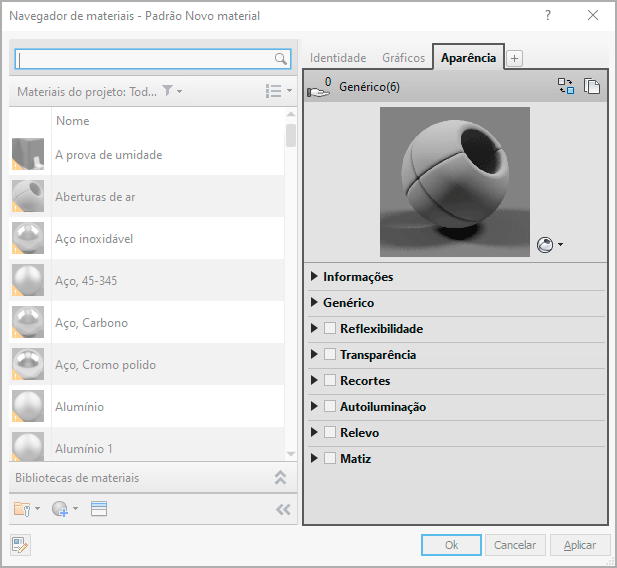Image resolution: width=617 pixels, height=568 pixels.
Task: Click the edit material notes icon
Action: tap(20, 545)
